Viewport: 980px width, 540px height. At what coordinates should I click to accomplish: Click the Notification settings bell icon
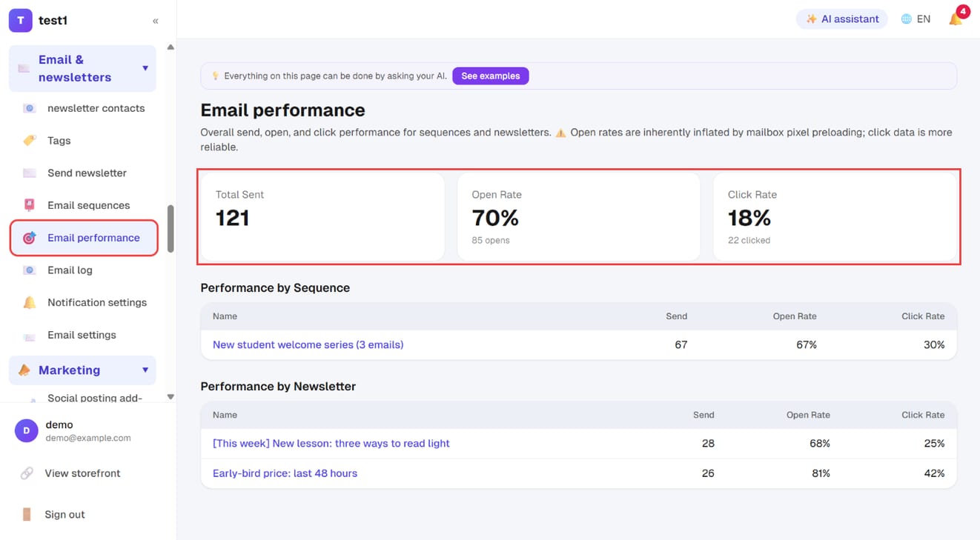[x=30, y=302]
